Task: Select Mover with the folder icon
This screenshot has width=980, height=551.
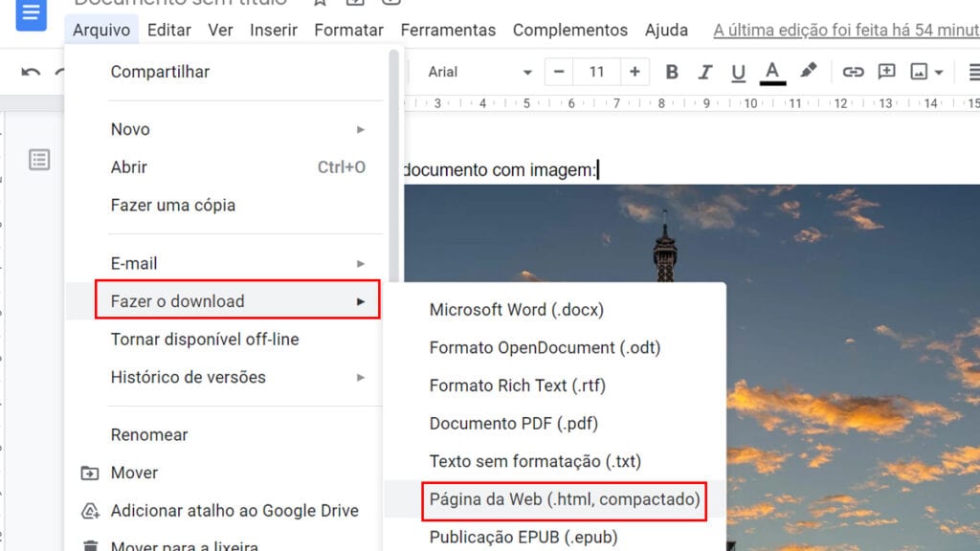Action: 226,473
